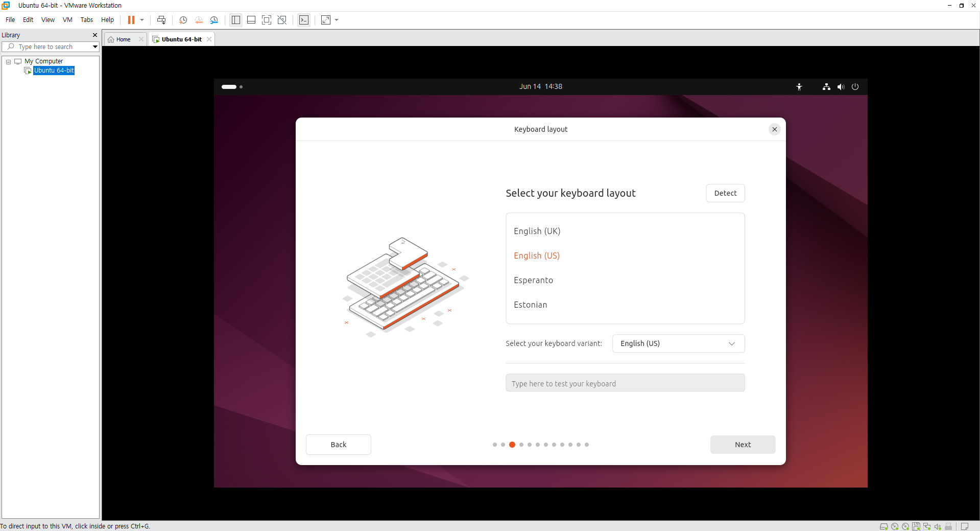Viewport: 980px width, 531px height.
Task: Click the Ubuntu activities indicator in top bar
Action: tap(232, 87)
